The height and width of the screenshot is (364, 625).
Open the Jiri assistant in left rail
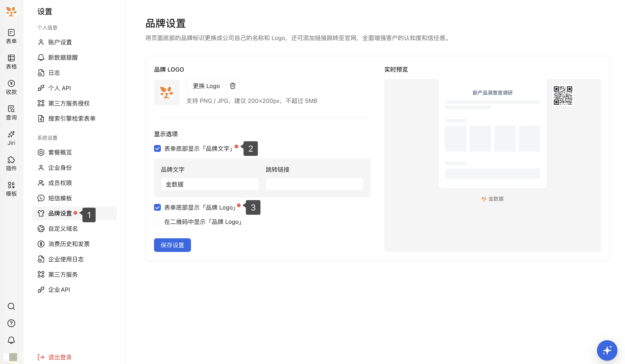pos(11,138)
